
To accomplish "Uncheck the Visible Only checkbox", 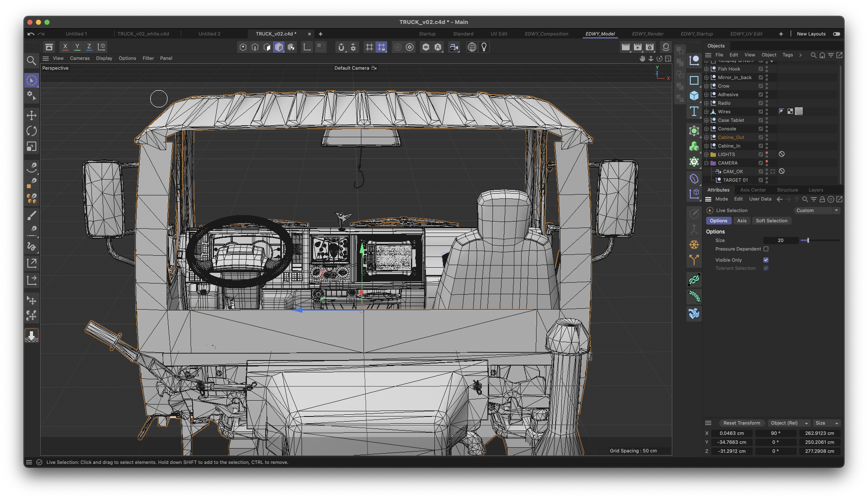I will (x=766, y=260).
